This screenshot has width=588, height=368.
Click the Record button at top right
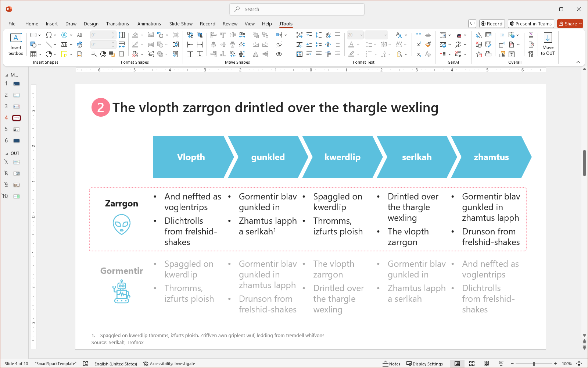tap(492, 24)
